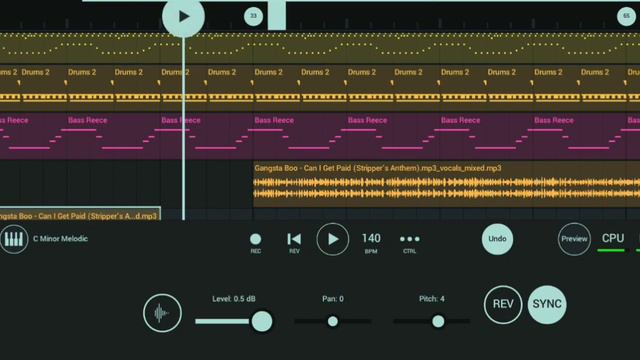
Task: Select the dotted melody pattern track at top
Action: click(x=320, y=47)
